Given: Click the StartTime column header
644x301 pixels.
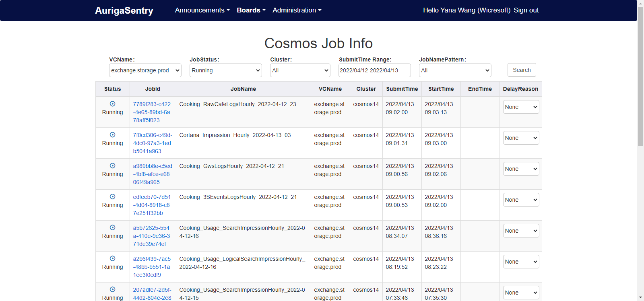Looking at the screenshot, I should pyautogui.click(x=441, y=89).
